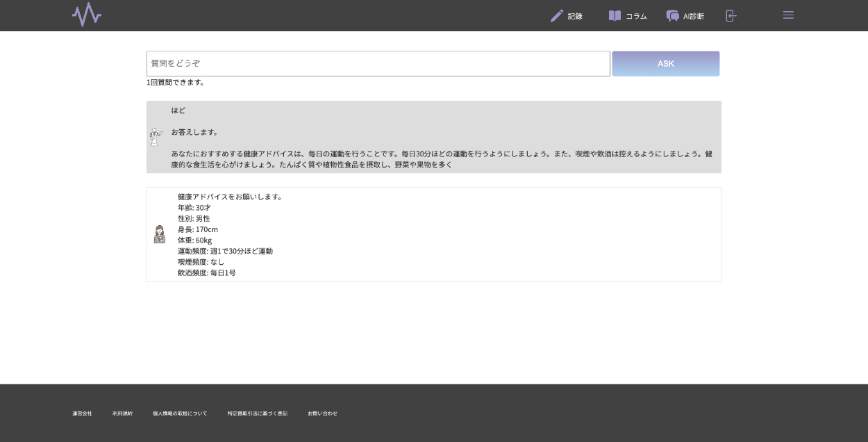Click the speech bubbles AI診断 icon
This screenshot has height=442, width=868.
(672, 16)
